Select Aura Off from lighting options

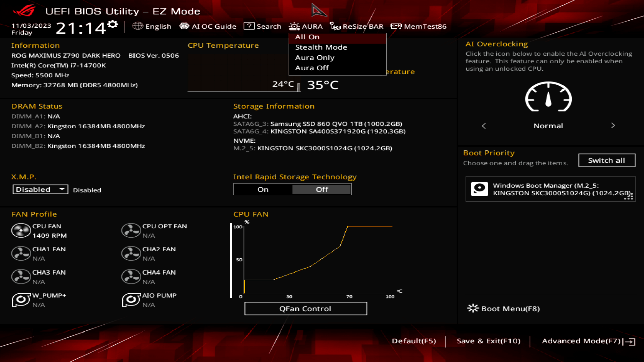click(x=311, y=67)
